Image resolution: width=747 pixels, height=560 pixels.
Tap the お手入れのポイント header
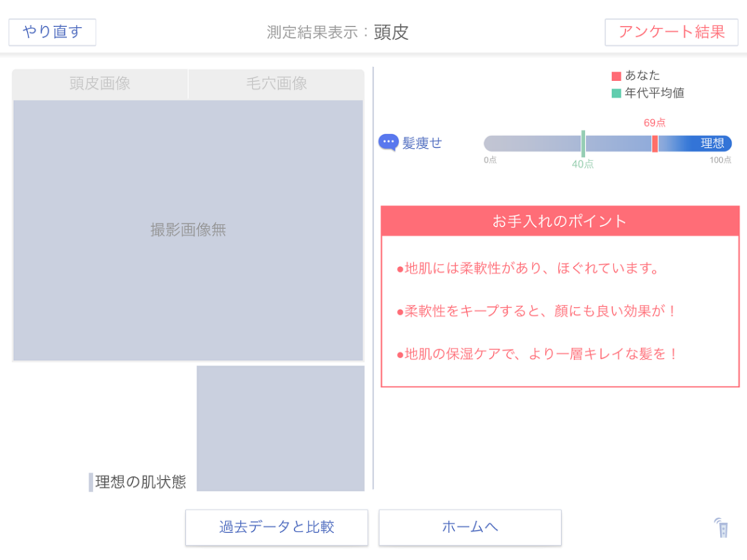(560, 221)
